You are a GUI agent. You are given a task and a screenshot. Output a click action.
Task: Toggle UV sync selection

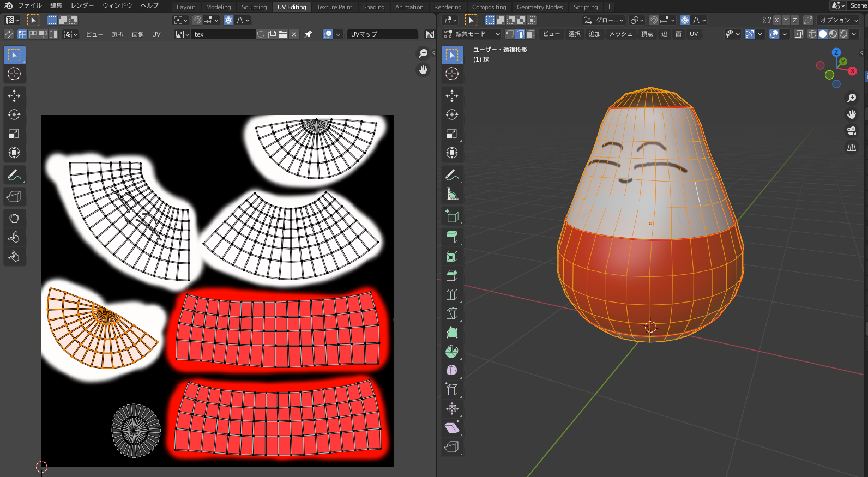9,34
